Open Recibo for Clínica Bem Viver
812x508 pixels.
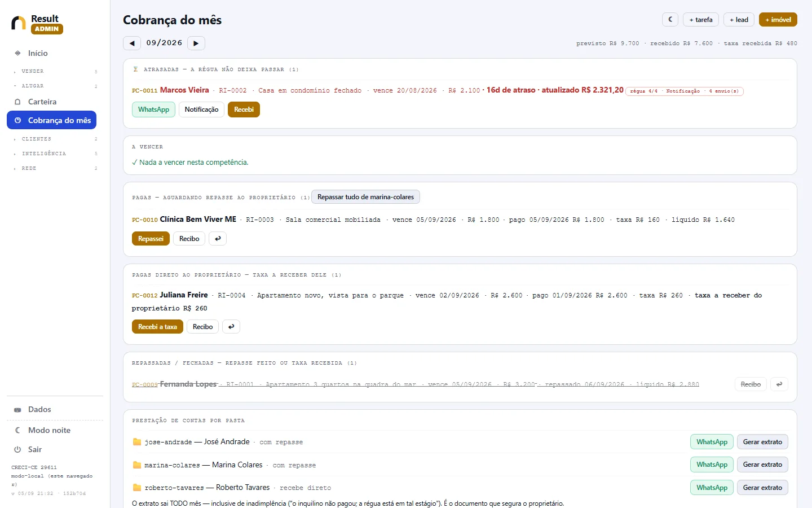coord(189,239)
